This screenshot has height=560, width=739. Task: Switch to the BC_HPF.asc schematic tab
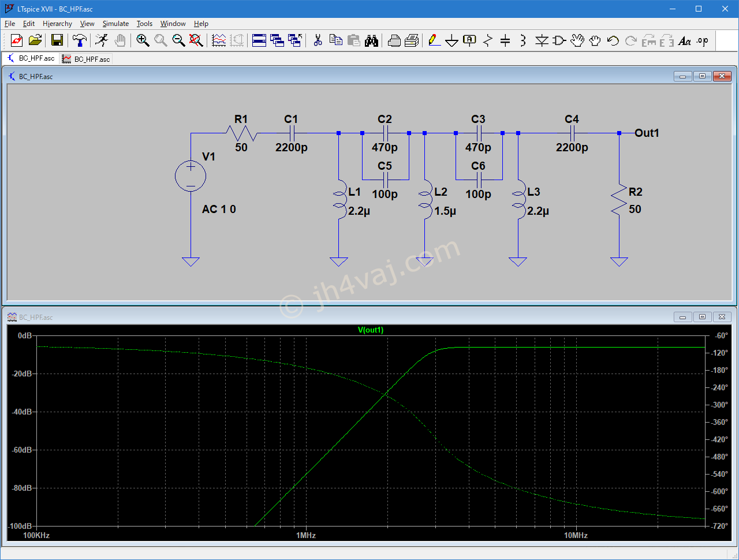pos(31,58)
